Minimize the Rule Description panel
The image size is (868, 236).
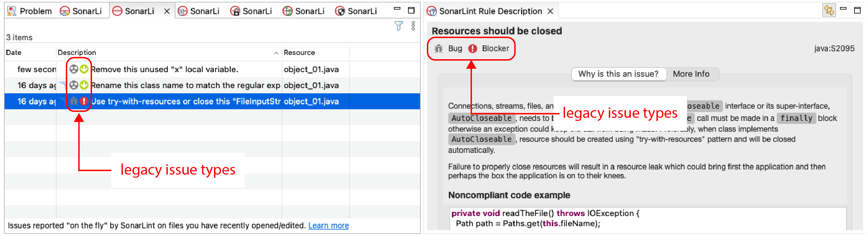843,9
